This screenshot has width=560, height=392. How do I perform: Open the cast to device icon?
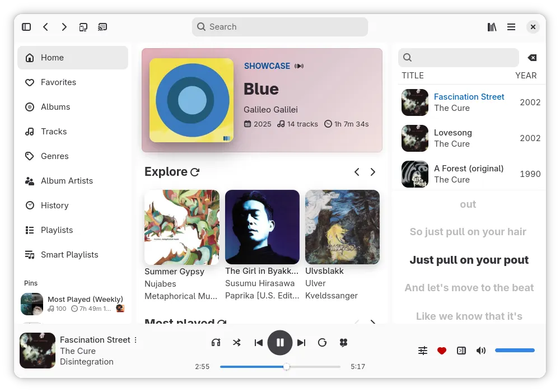102,27
